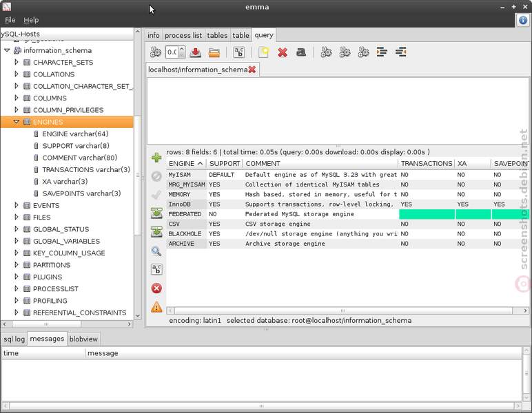
Task: Open font settings with the 'a' icon
Action: (301, 52)
